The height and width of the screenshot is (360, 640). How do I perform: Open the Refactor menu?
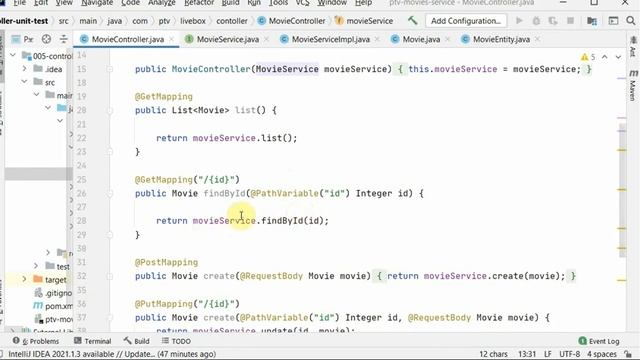(199, 3)
